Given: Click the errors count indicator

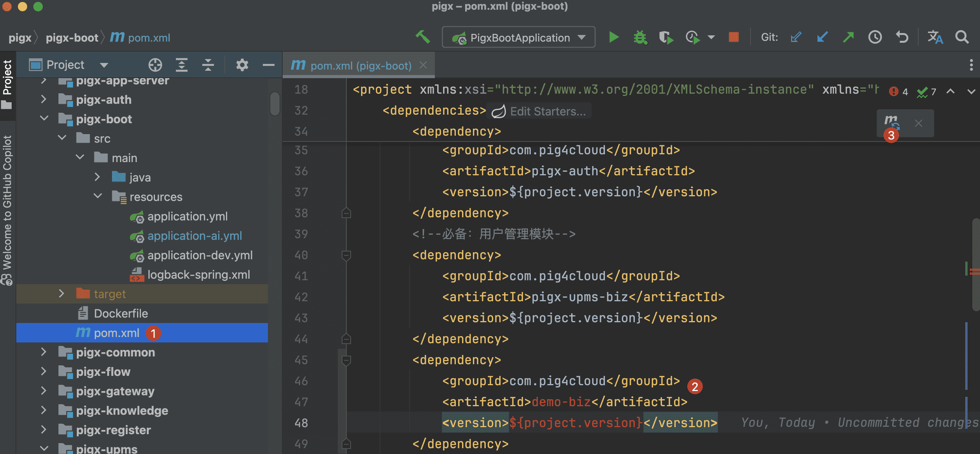Looking at the screenshot, I should pos(898,92).
